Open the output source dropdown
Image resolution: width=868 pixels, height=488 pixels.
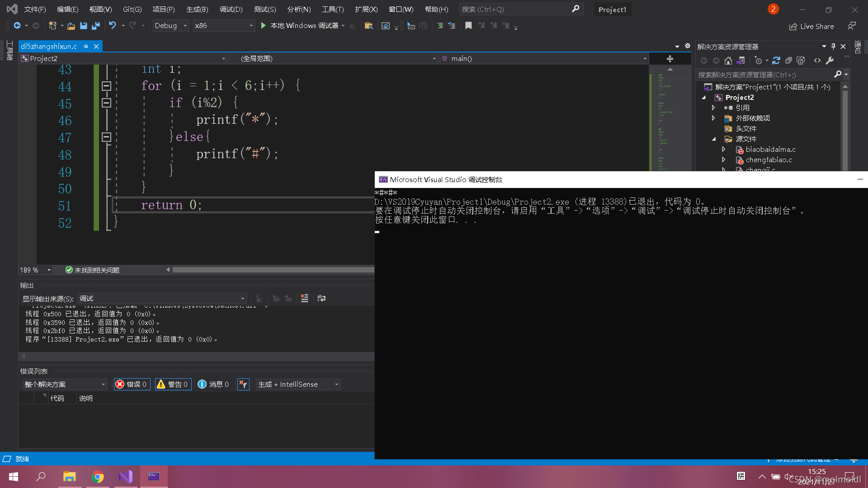161,298
